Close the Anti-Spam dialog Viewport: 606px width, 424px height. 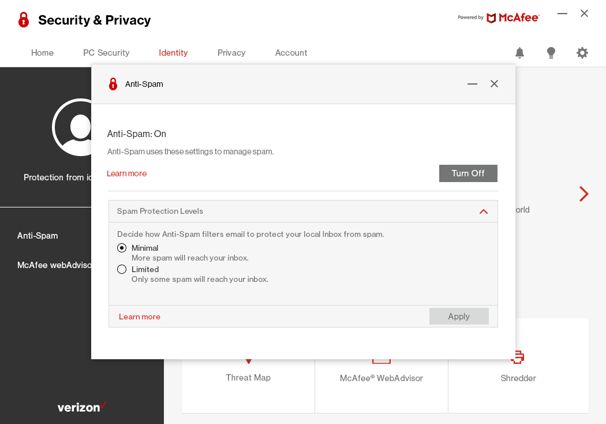[494, 84]
